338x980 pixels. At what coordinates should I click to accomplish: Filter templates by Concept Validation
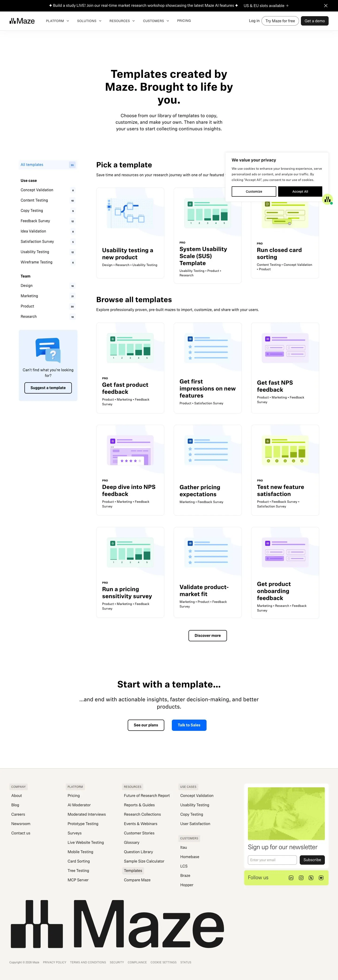click(x=48, y=190)
